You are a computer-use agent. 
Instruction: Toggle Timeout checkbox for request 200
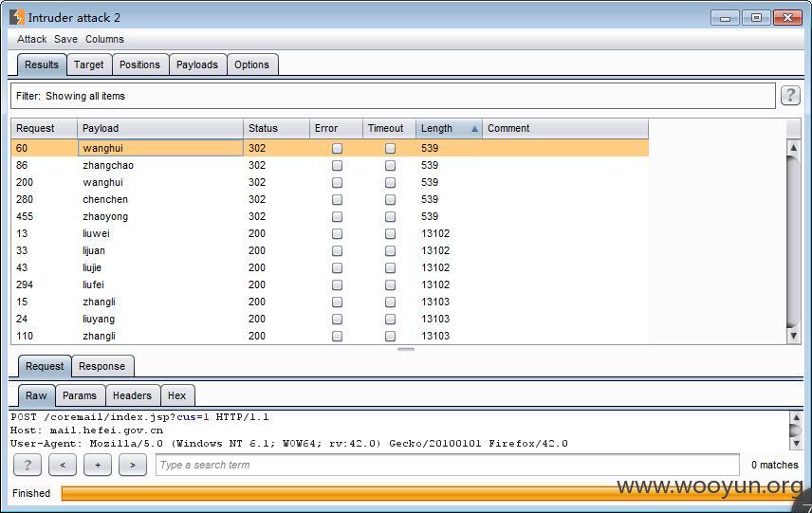coord(391,183)
